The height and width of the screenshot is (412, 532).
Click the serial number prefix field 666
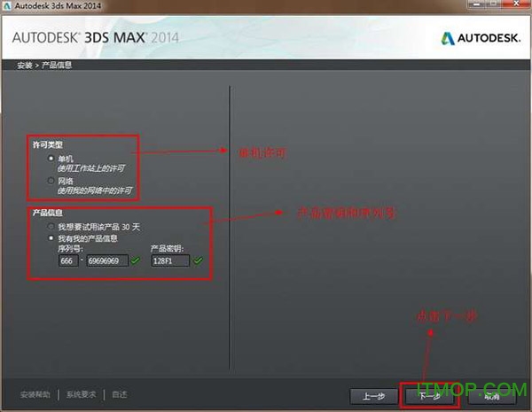(66, 260)
